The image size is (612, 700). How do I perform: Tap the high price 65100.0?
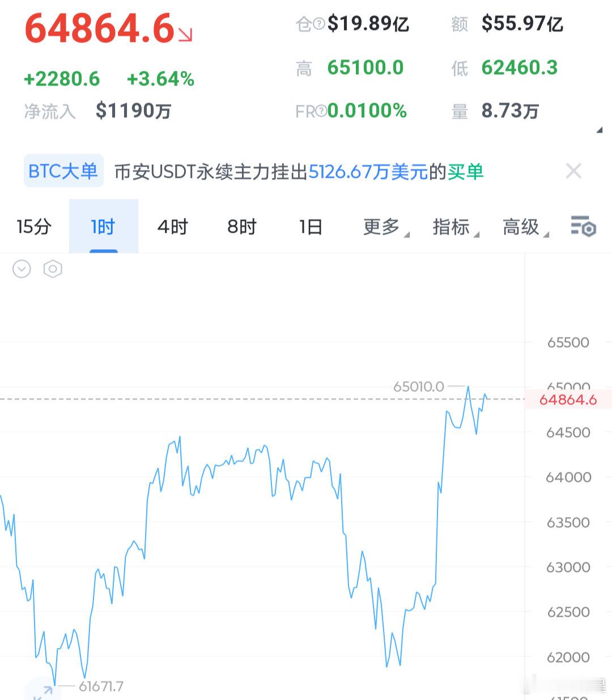click(365, 68)
